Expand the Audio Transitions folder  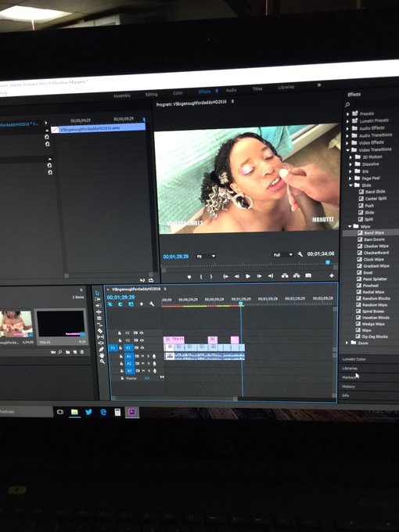click(348, 136)
